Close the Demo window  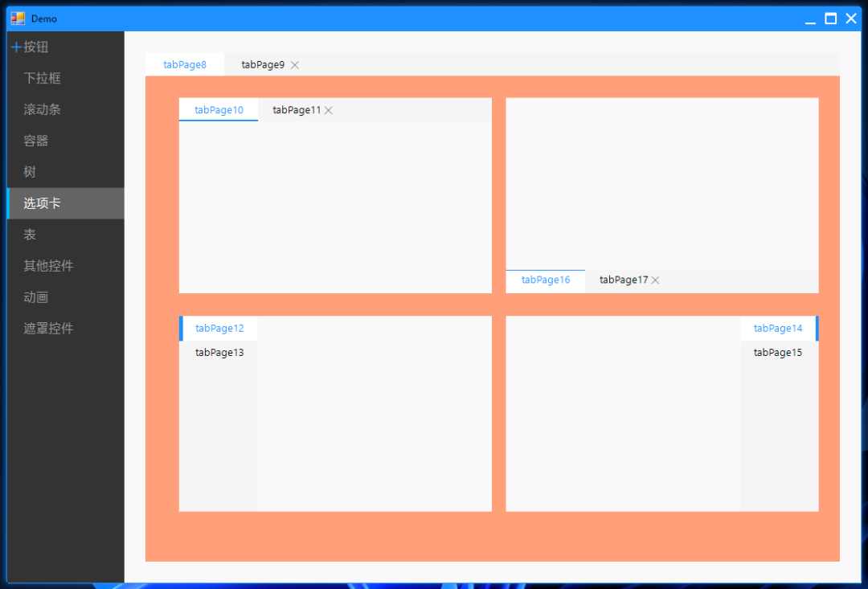pyautogui.click(x=851, y=18)
